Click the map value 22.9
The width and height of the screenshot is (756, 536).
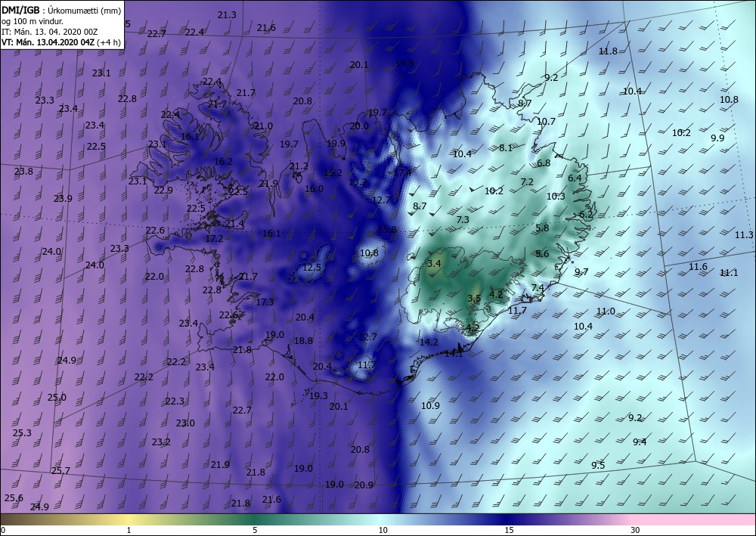163,191
